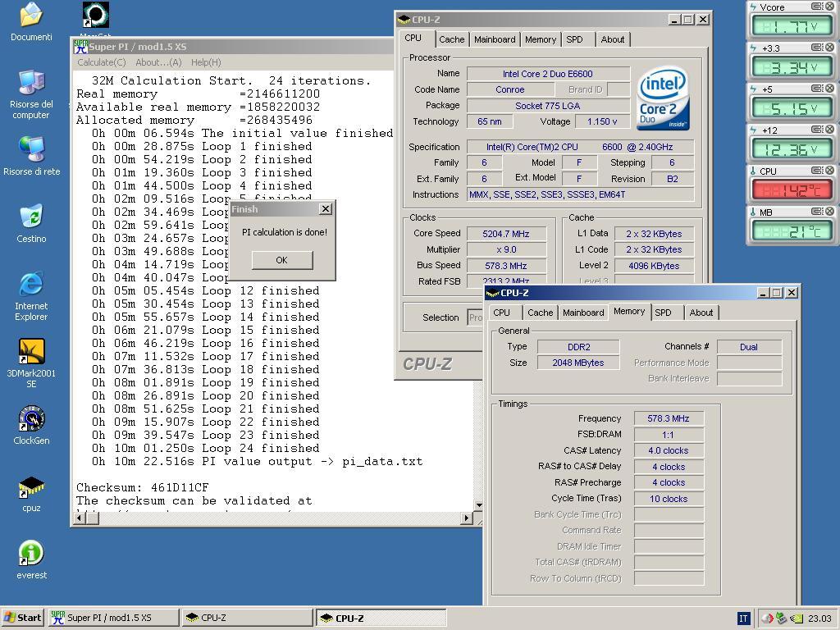Switch to About tab in front CPU-Z window
Viewport: 840px width, 630px height.
tap(701, 313)
